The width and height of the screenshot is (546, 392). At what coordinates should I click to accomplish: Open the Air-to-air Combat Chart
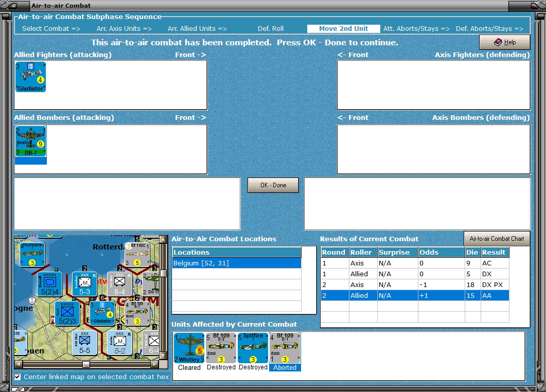click(497, 239)
